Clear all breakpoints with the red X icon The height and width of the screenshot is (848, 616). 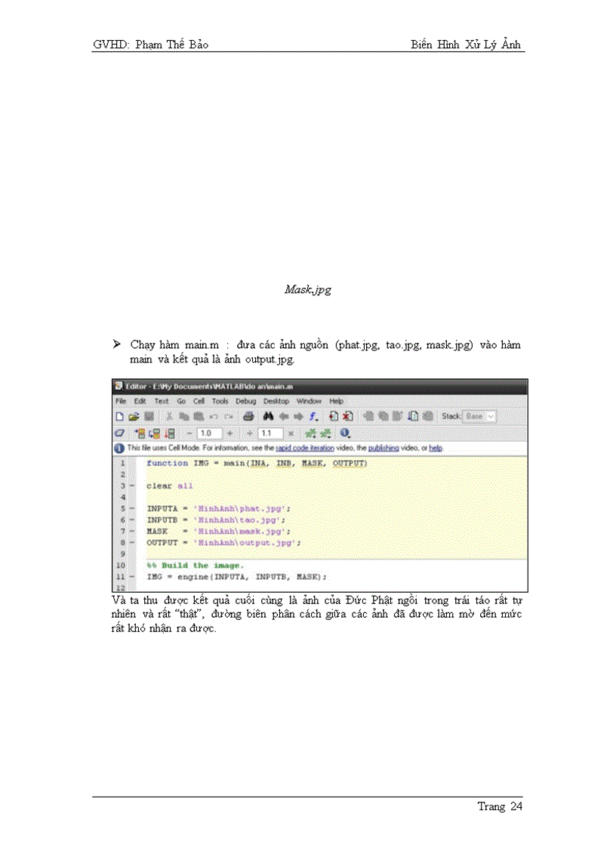pyautogui.click(x=346, y=416)
